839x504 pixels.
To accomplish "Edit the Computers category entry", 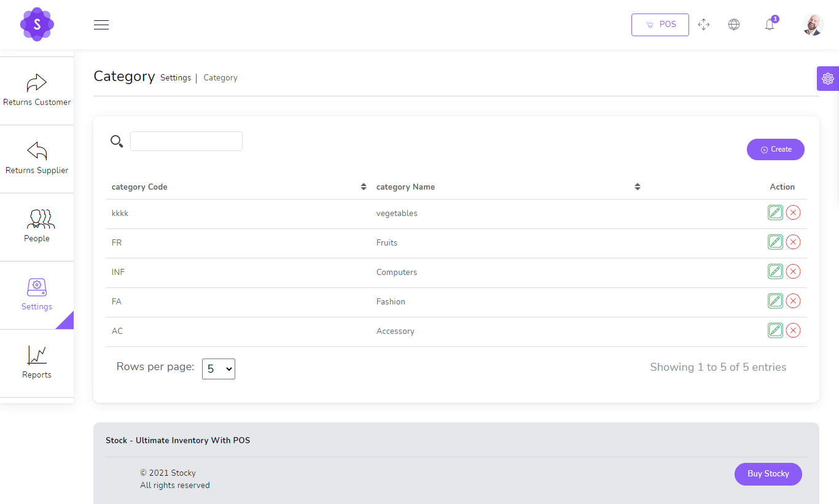I will click(775, 271).
